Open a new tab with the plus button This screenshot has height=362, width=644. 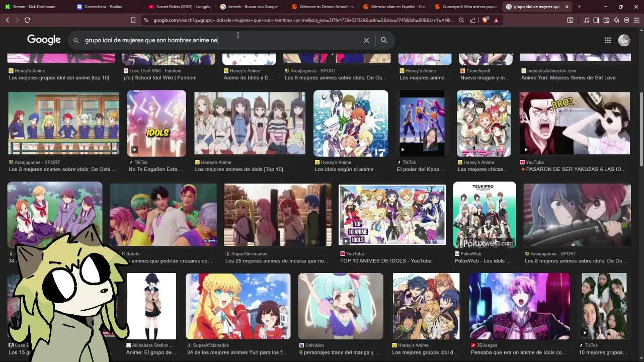(x=579, y=7)
